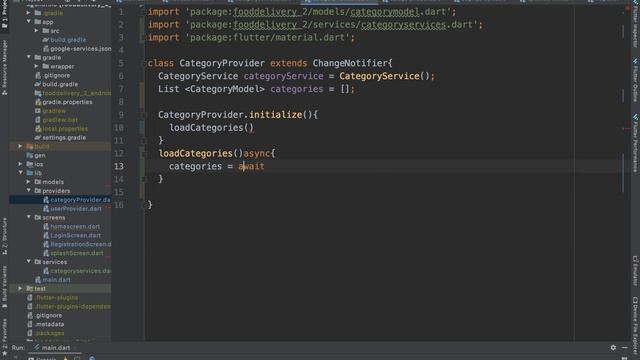Open the Resource Manager side tab
Image resolution: width=640 pixels, height=360 pixels.
pyautogui.click(x=4, y=67)
